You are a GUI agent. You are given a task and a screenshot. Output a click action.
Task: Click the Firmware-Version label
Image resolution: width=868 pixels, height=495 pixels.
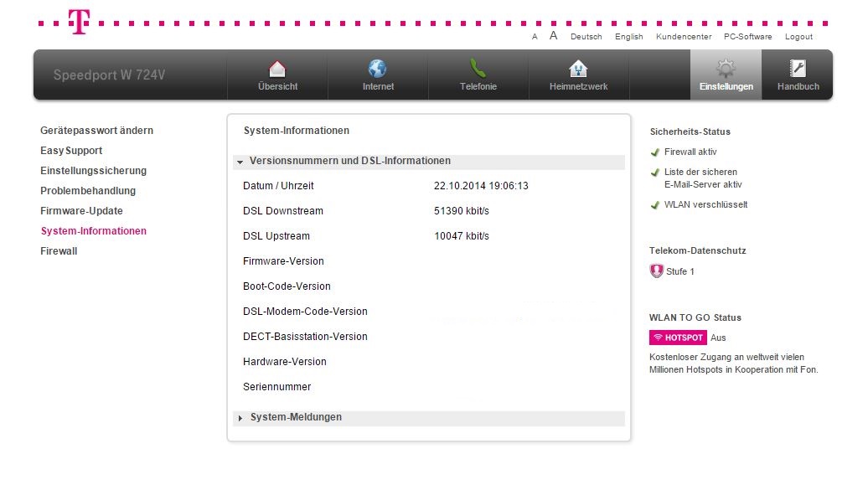283,261
